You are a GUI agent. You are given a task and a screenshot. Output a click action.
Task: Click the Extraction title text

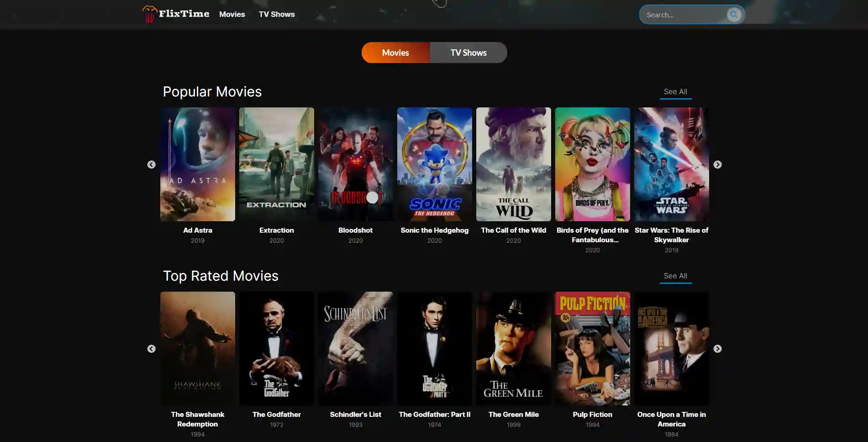tap(277, 230)
